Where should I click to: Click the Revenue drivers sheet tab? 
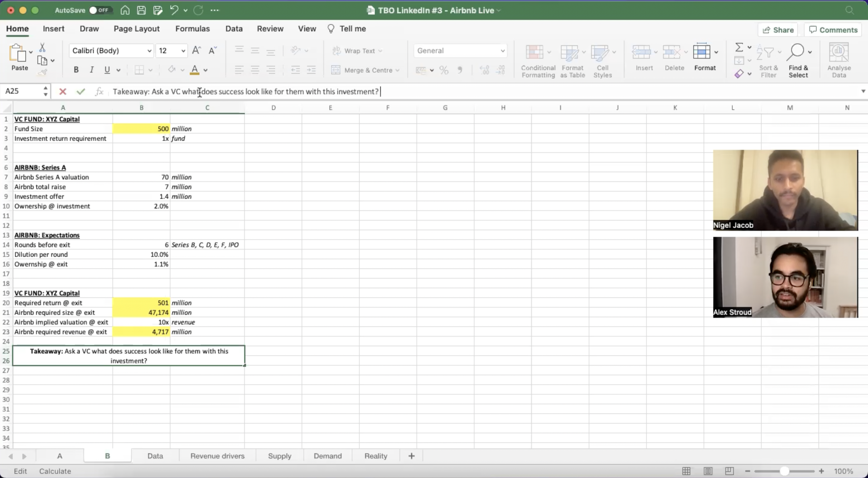click(x=217, y=456)
